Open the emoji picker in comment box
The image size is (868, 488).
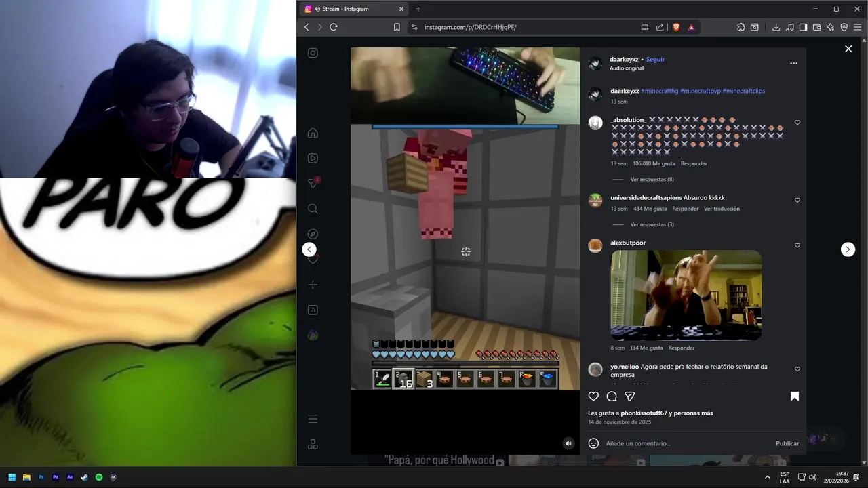click(x=593, y=443)
